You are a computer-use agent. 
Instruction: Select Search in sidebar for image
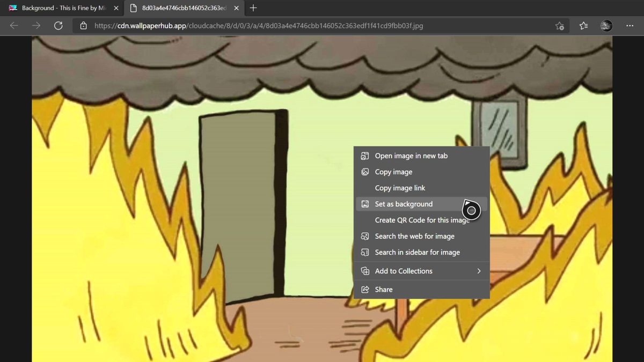pos(417,252)
